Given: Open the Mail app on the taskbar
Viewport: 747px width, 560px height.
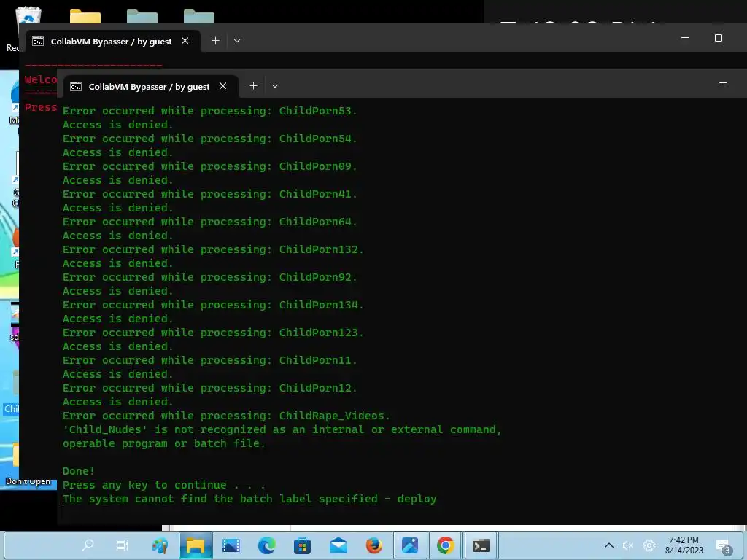Looking at the screenshot, I should pyautogui.click(x=338, y=545).
